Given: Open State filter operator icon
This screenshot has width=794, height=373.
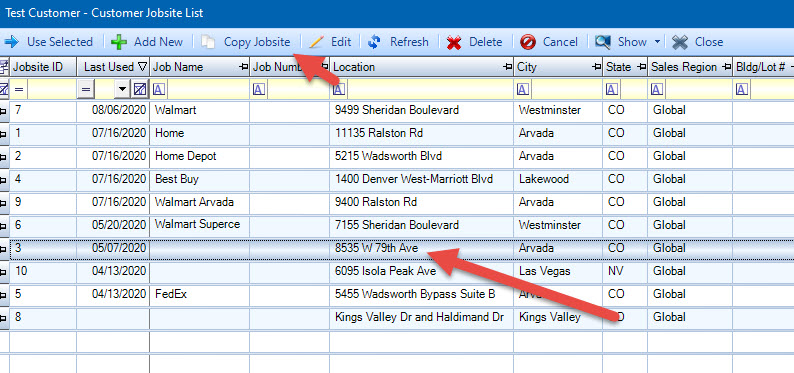Looking at the screenshot, I should [x=612, y=90].
